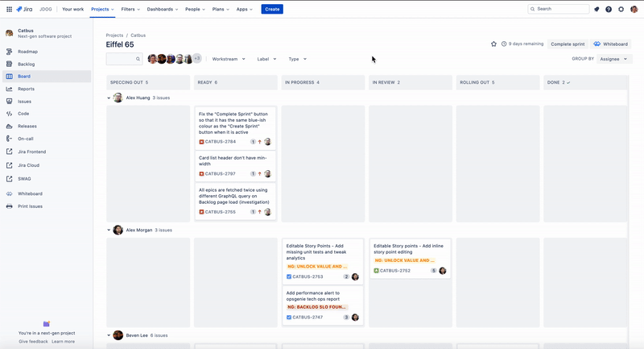Click the board filter input field
The image size is (644, 349).
[124, 59]
